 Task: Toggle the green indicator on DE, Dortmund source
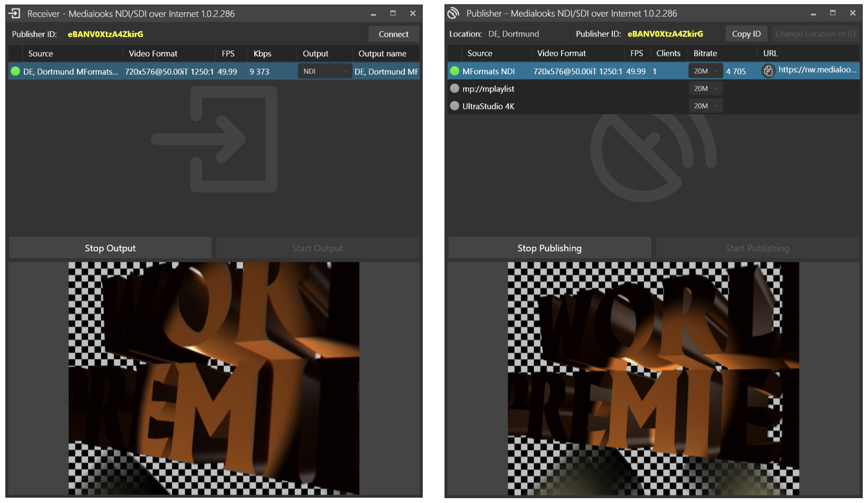(15, 71)
